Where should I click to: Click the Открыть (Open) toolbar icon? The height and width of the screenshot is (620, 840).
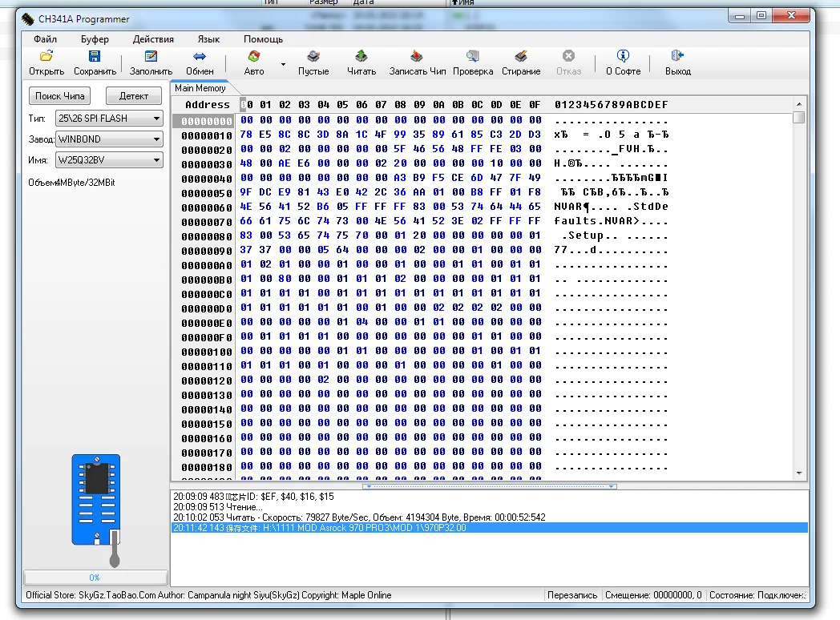[x=46, y=57]
